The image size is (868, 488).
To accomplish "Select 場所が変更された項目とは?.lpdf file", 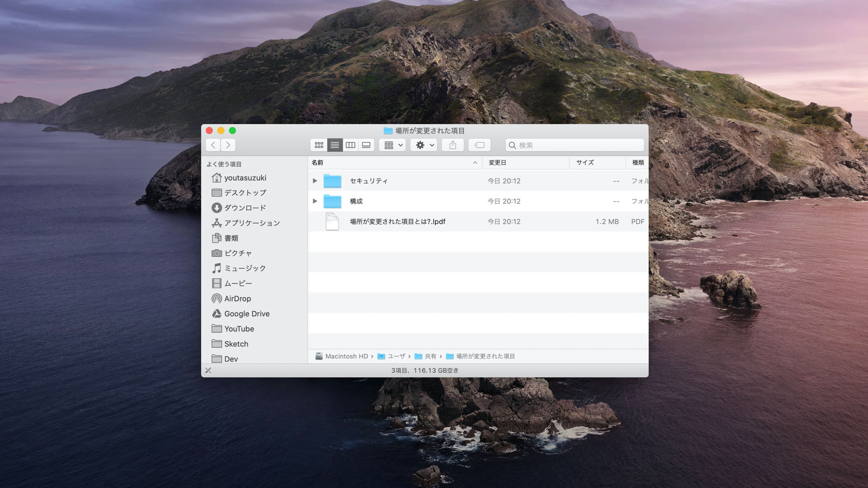I will [397, 221].
